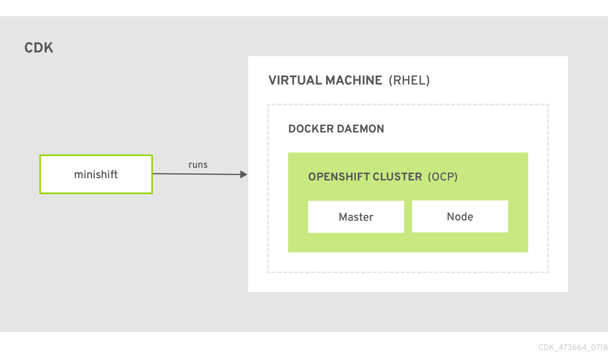Select the Node box in the cluster
This screenshot has width=608, height=364.
tap(460, 216)
